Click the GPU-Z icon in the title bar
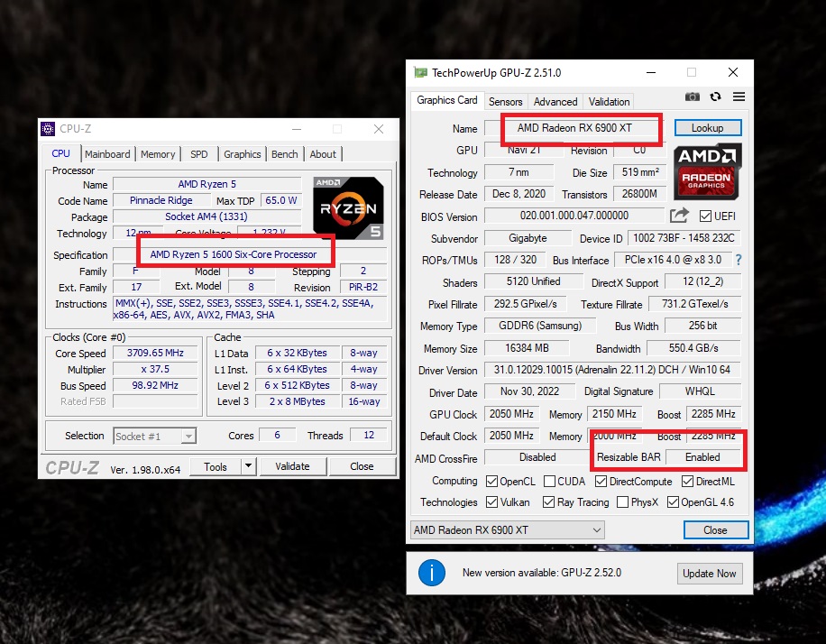826x644 pixels. point(419,72)
